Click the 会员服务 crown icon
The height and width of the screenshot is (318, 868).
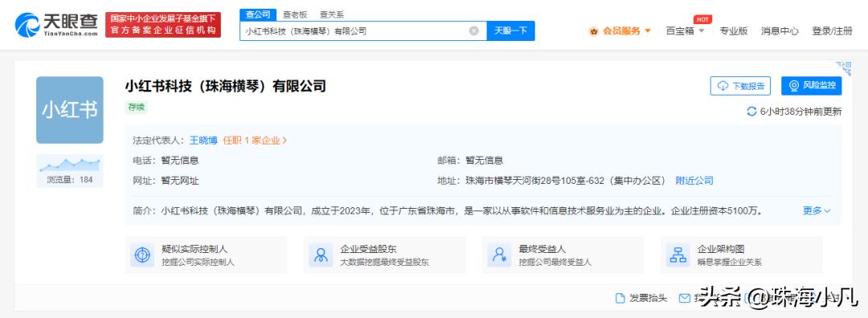(x=595, y=31)
